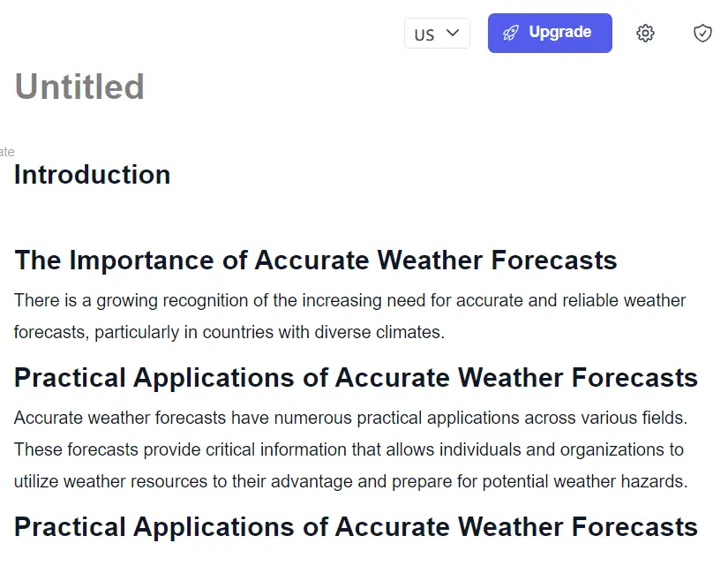The height and width of the screenshot is (581, 728).
Task: Click the line beginning 'utilize weather resources'
Action: pos(351,481)
